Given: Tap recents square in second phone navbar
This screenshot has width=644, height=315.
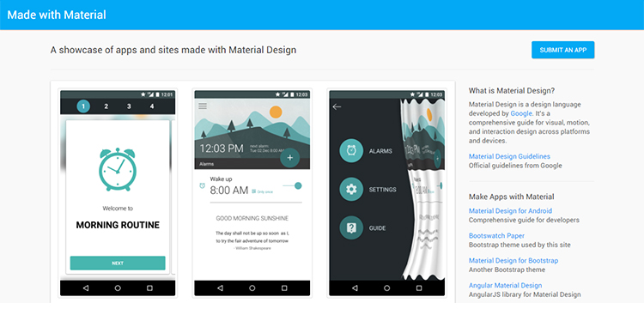Looking at the screenshot, I should click(284, 288).
